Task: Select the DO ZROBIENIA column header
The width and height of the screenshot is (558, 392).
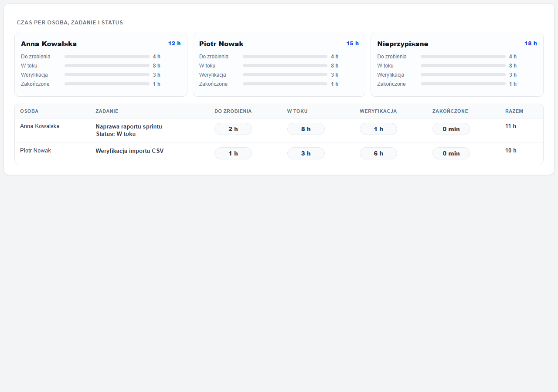Action: (233, 111)
